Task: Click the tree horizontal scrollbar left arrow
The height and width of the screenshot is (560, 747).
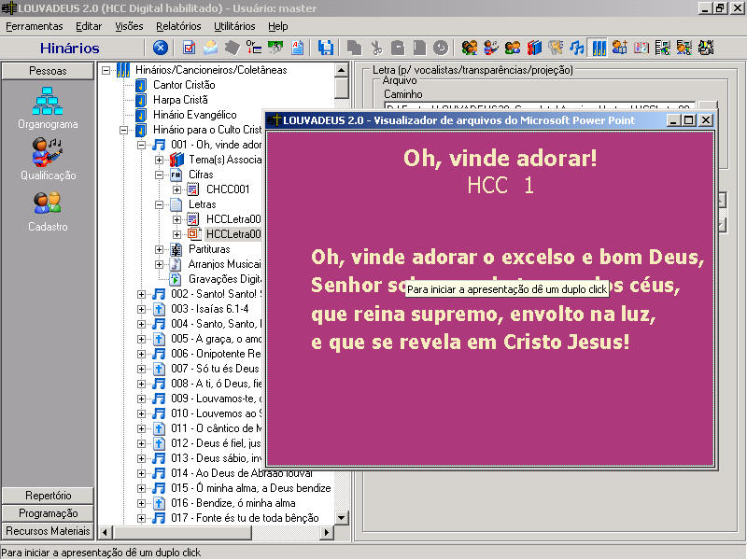Action: pyautogui.click(x=106, y=532)
